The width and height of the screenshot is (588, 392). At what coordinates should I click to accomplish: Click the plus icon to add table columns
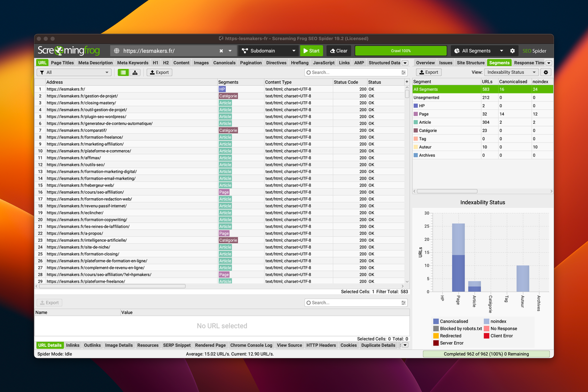click(407, 82)
